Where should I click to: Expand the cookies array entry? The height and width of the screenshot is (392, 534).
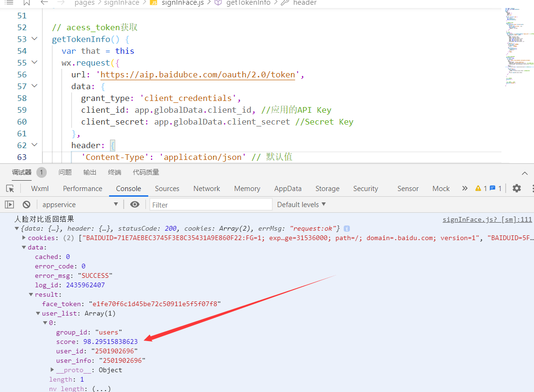[x=24, y=238]
